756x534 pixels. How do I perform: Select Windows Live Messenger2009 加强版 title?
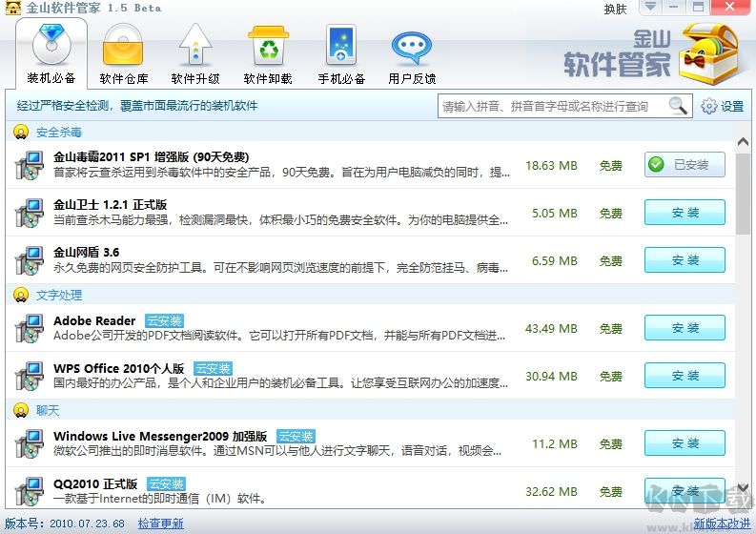click(x=160, y=436)
